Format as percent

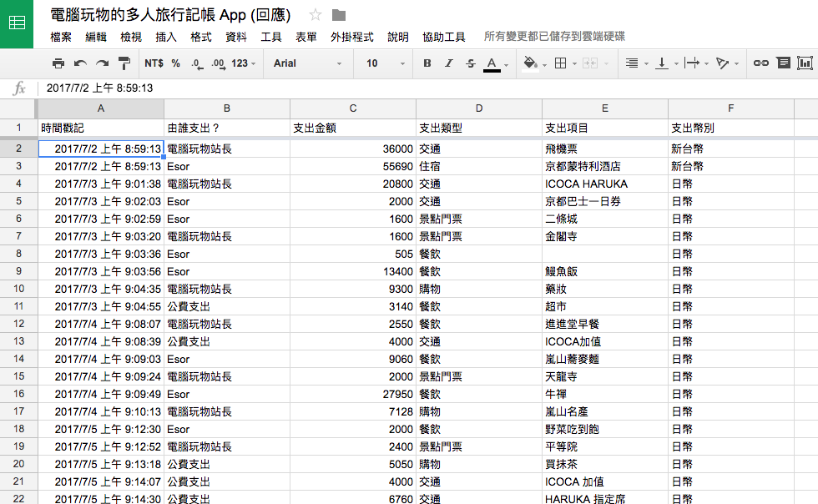[176, 63]
